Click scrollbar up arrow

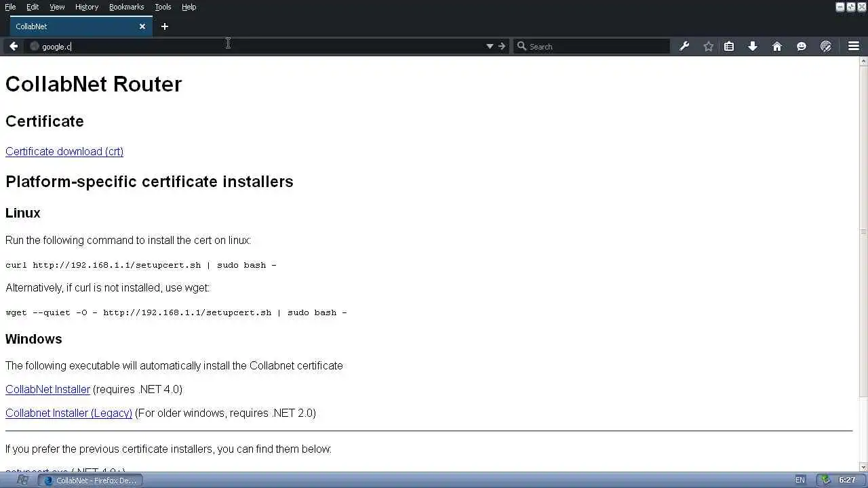pos(863,61)
